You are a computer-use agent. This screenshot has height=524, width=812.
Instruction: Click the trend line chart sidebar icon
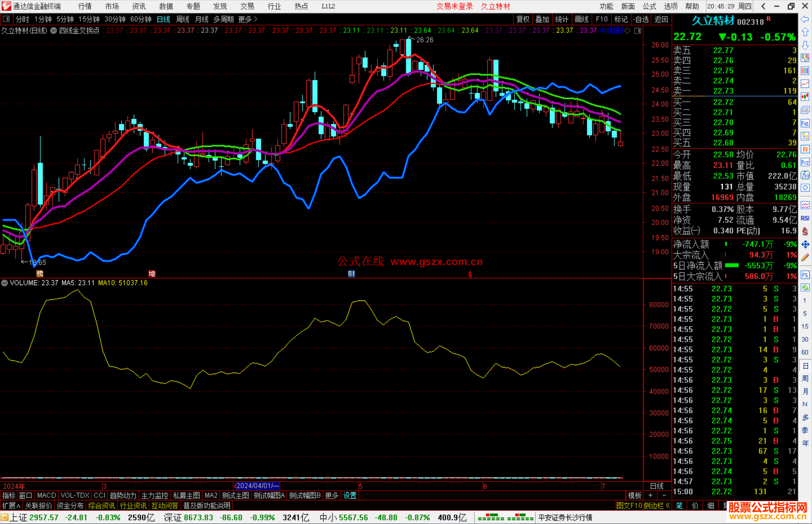805,84
